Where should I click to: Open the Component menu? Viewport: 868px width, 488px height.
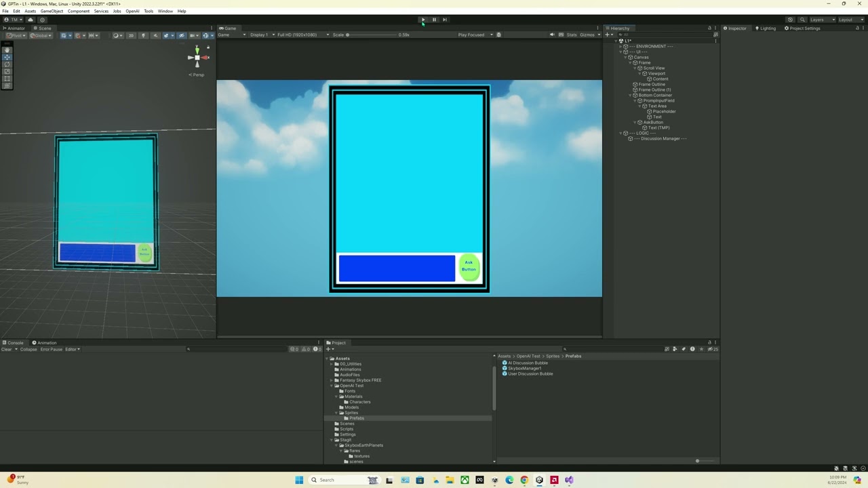pos(79,11)
